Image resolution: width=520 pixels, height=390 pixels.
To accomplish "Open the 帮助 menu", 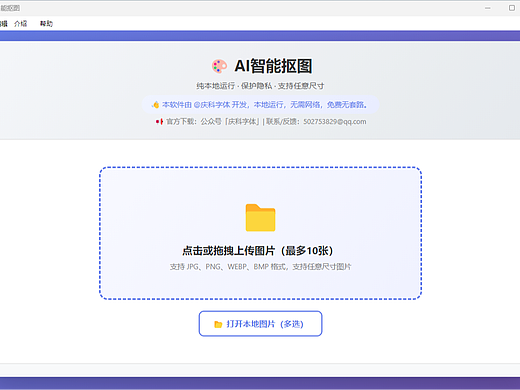I will (46, 24).
